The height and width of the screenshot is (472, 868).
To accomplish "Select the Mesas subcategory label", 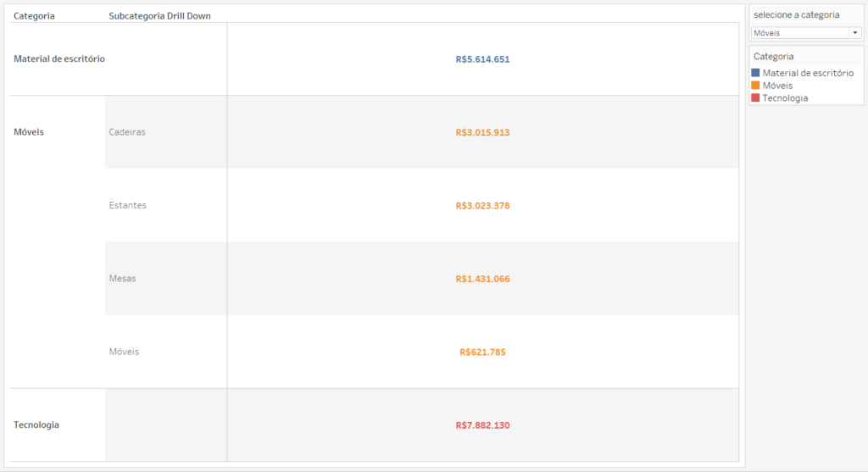I will (122, 278).
